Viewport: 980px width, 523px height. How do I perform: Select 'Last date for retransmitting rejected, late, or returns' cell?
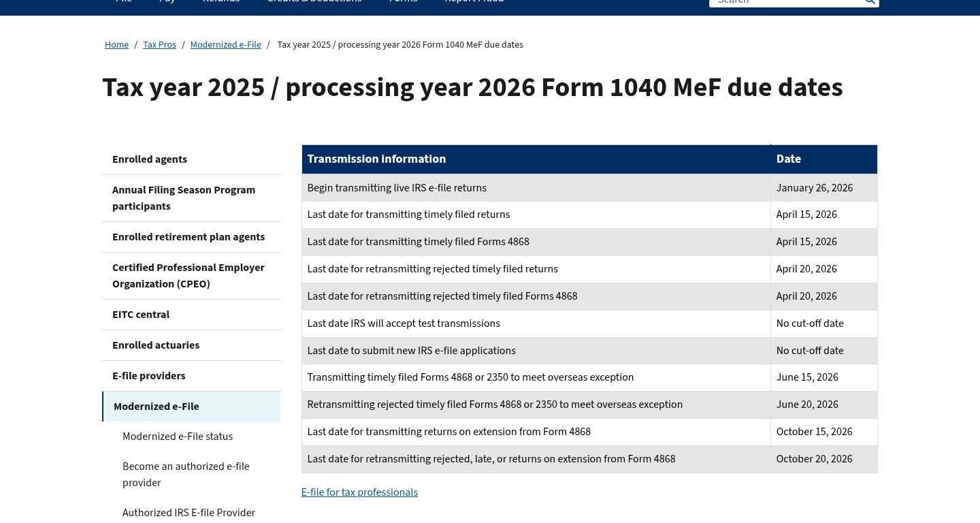536,460
